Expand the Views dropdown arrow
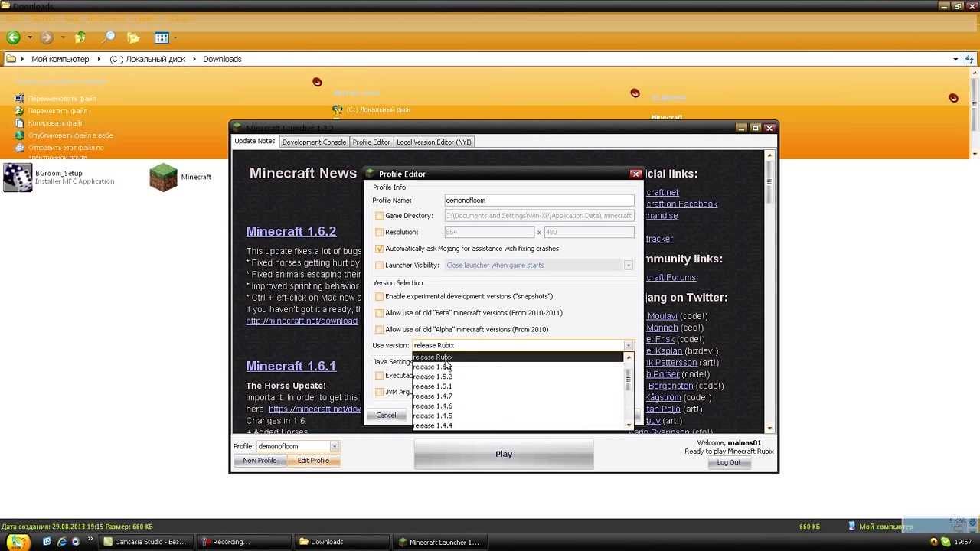 [x=175, y=37]
